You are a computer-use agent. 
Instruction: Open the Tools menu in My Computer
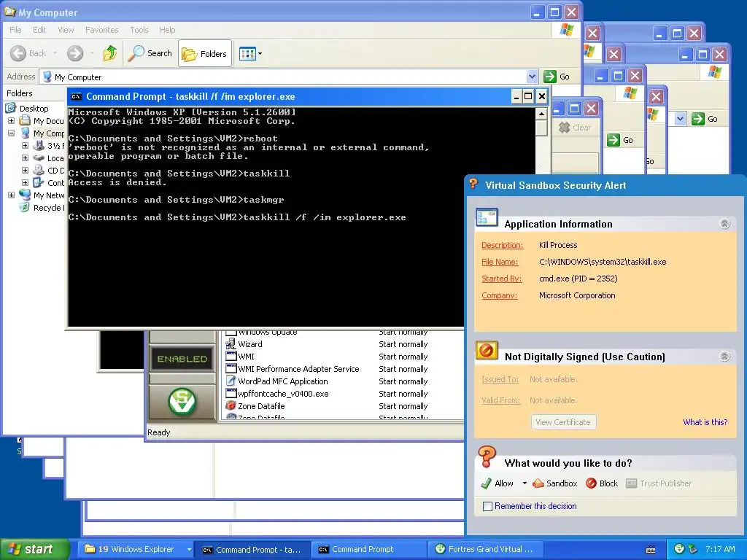(139, 30)
